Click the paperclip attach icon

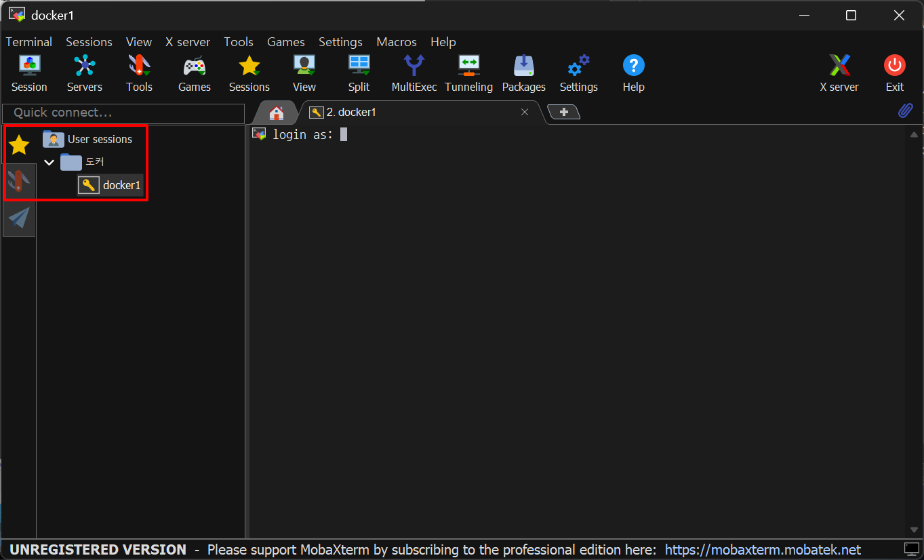click(x=905, y=111)
